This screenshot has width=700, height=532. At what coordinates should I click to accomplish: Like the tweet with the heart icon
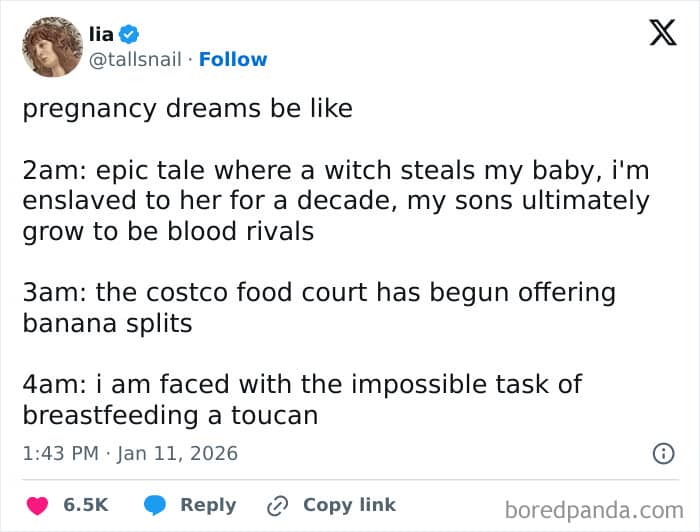point(37,505)
